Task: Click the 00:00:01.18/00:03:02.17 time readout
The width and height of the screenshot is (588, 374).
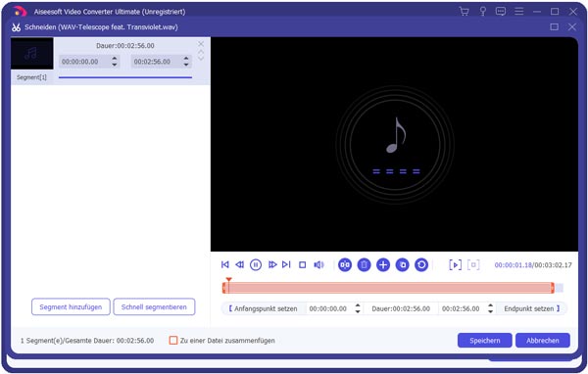Action: point(533,265)
